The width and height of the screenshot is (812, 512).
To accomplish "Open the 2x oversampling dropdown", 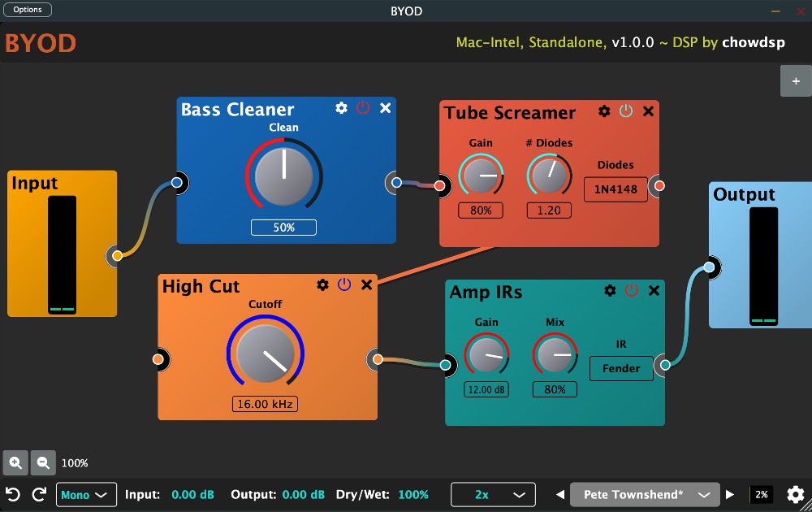I will coord(494,494).
